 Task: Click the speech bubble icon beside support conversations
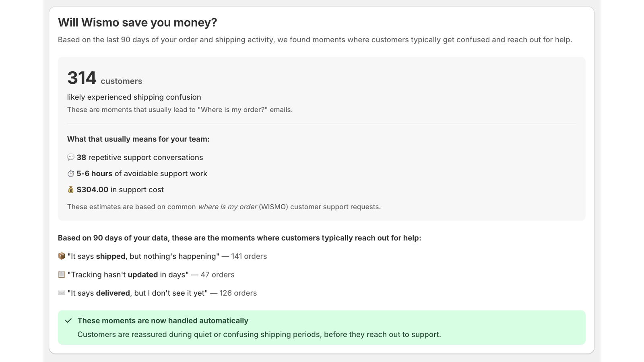point(71,157)
